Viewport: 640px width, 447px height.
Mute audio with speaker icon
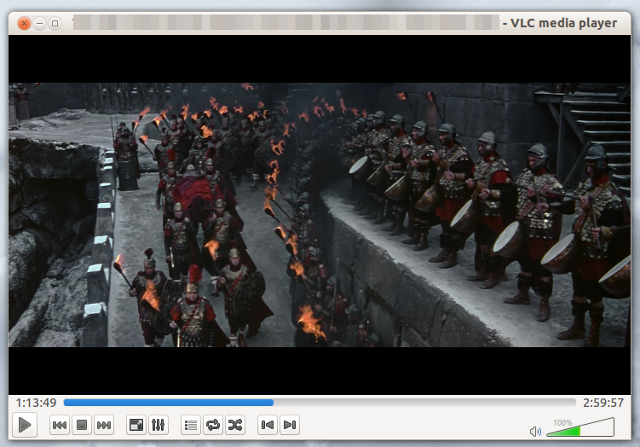[535, 431]
